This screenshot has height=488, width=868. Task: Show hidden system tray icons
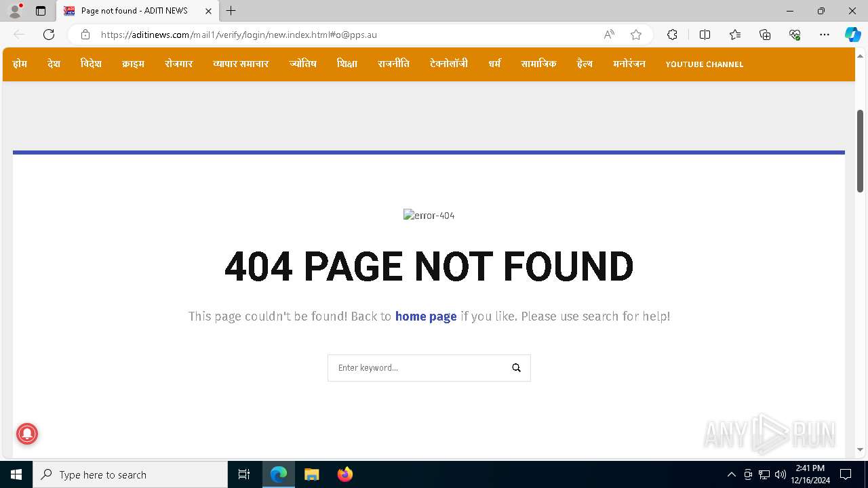point(731,474)
